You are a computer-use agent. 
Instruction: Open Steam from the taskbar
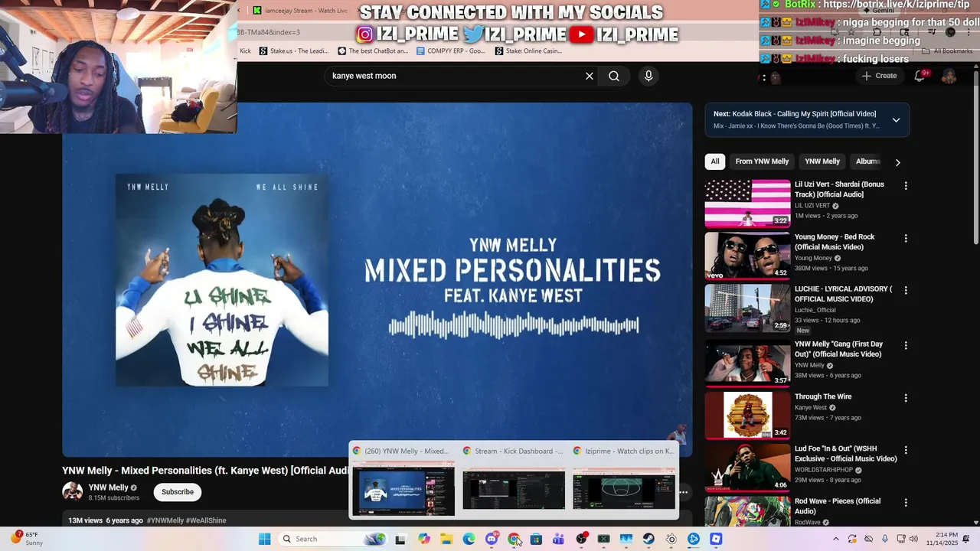648,539
